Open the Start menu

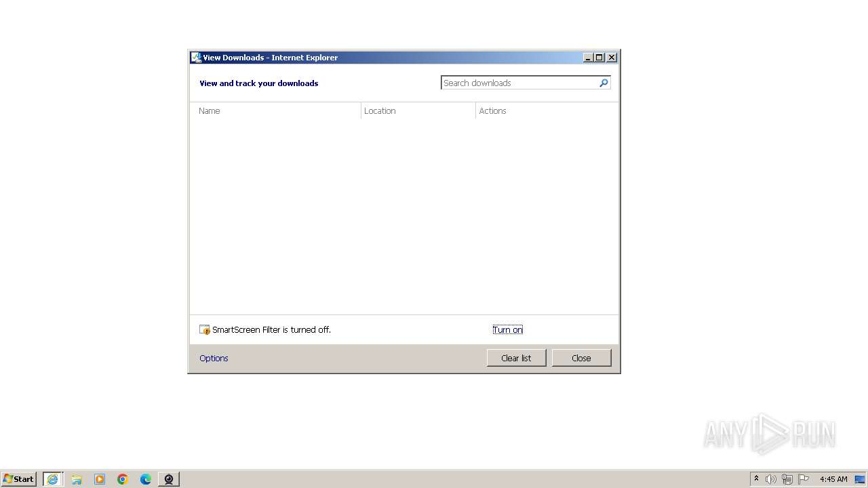point(19,479)
